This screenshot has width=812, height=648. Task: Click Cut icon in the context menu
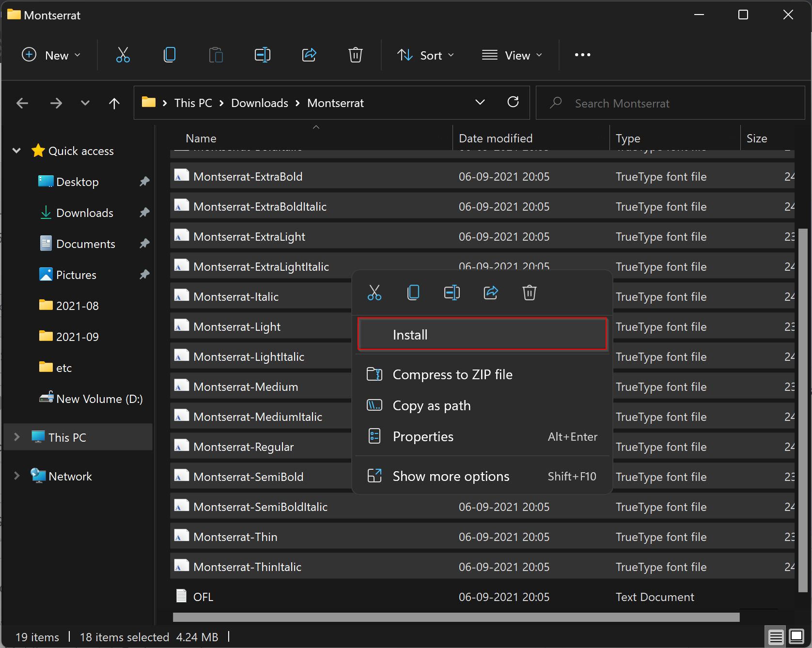click(375, 293)
